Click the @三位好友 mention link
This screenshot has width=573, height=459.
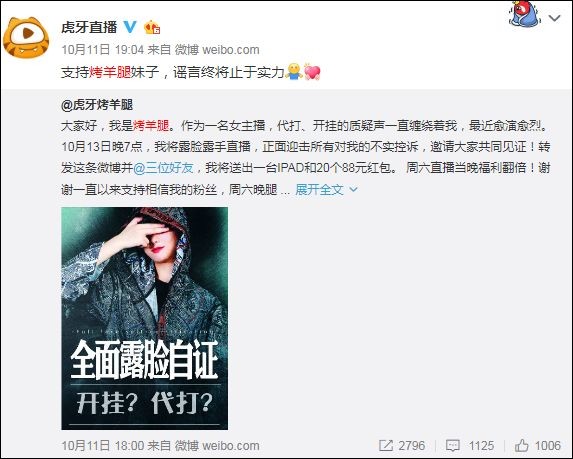point(163,168)
